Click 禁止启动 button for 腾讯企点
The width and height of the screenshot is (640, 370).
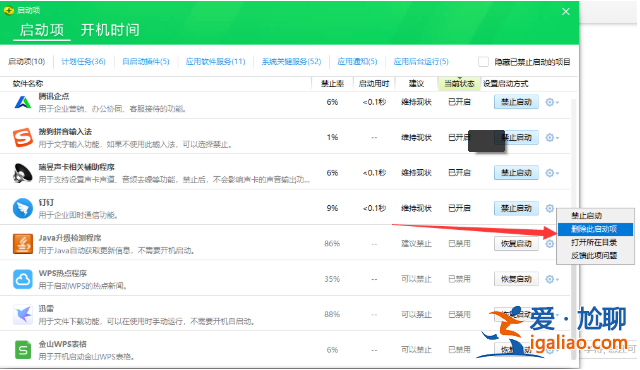tap(516, 102)
